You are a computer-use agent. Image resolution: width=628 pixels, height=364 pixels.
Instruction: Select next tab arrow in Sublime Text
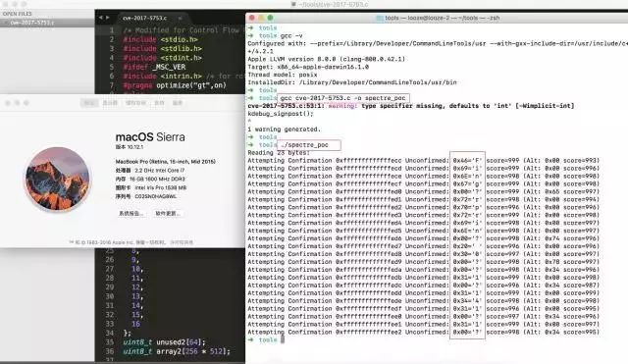tap(107, 18)
